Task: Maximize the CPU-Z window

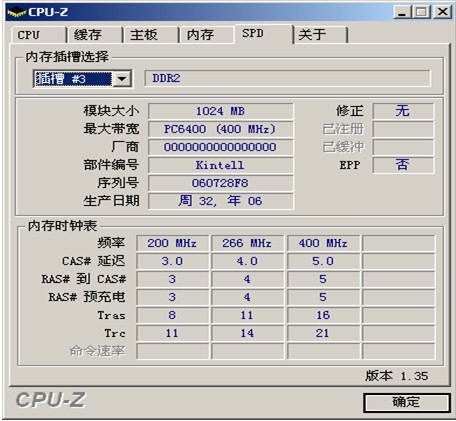Action: [x=421, y=12]
